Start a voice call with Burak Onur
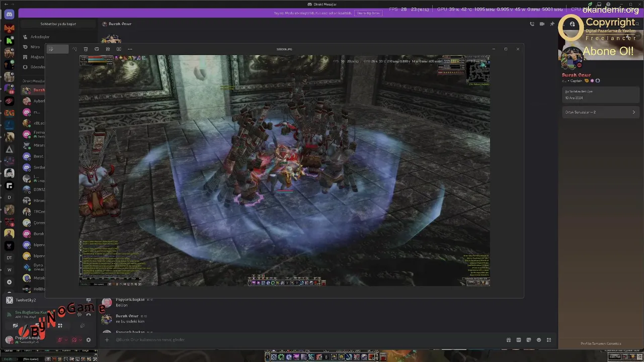Image resolution: width=644 pixels, height=362 pixels. [532, 24]
